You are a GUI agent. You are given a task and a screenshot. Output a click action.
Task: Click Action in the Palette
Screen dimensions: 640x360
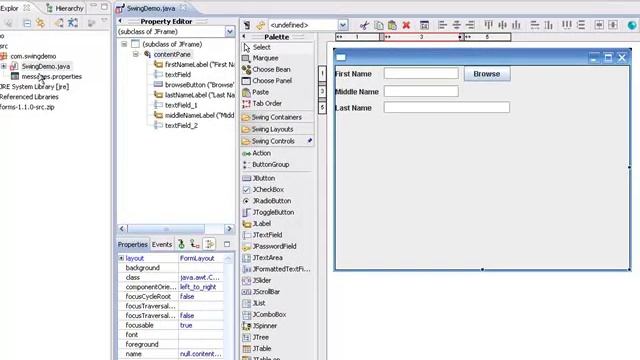point(256,153)
